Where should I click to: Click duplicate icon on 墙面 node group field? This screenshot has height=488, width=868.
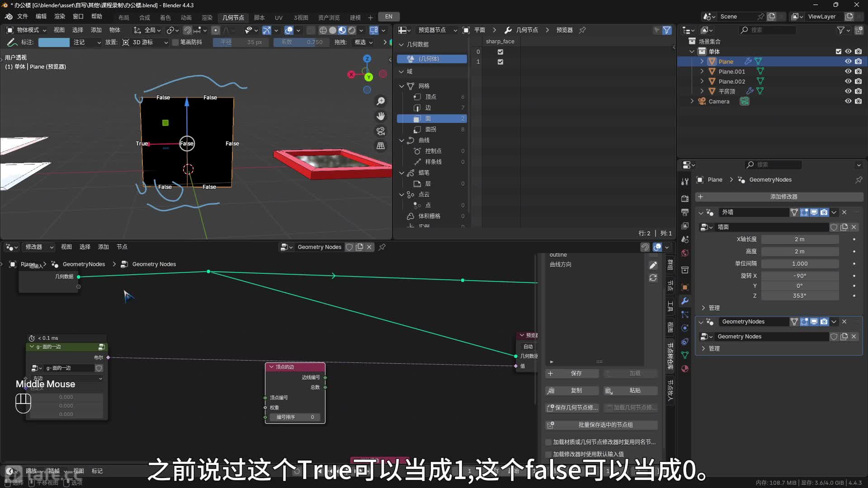point(844,227)
